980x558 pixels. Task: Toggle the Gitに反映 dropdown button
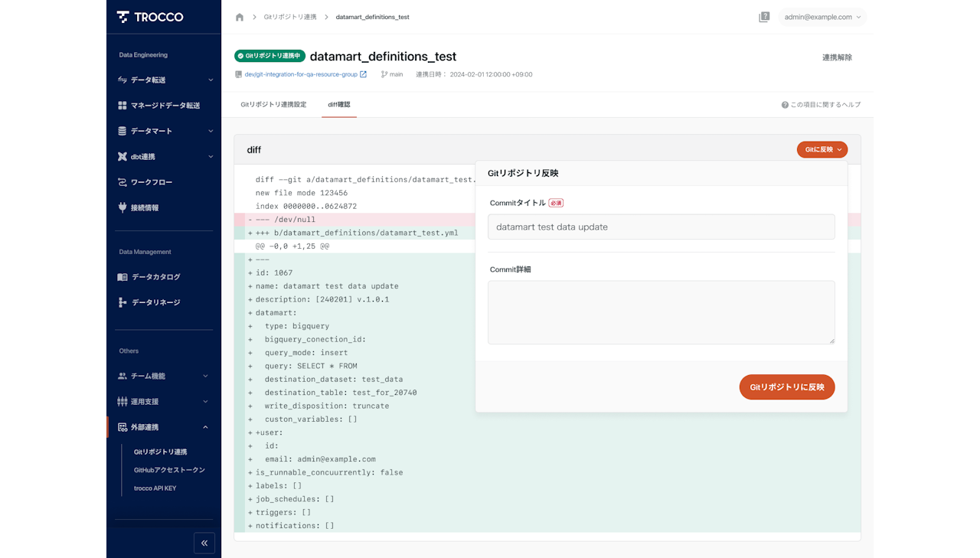pyautogui.click(x=822, y=149)
